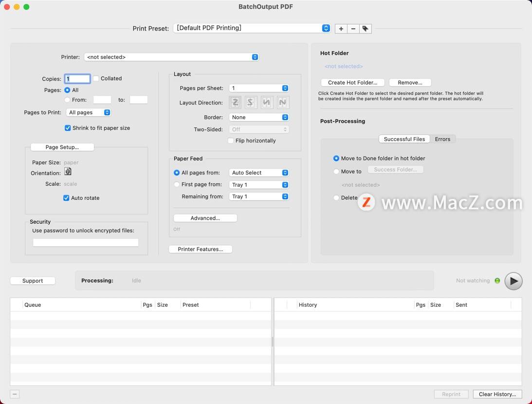Switch to the Errors tab

(x=442, y=139)
